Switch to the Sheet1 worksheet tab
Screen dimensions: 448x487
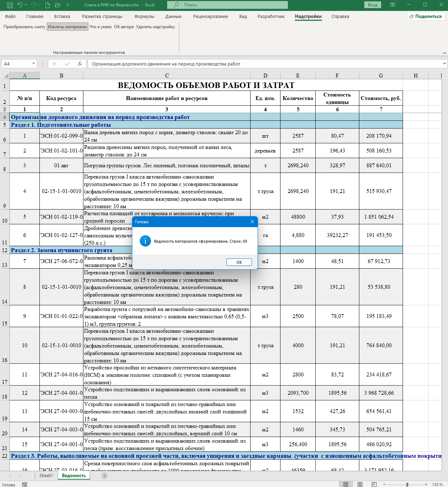tap(46, 476)
